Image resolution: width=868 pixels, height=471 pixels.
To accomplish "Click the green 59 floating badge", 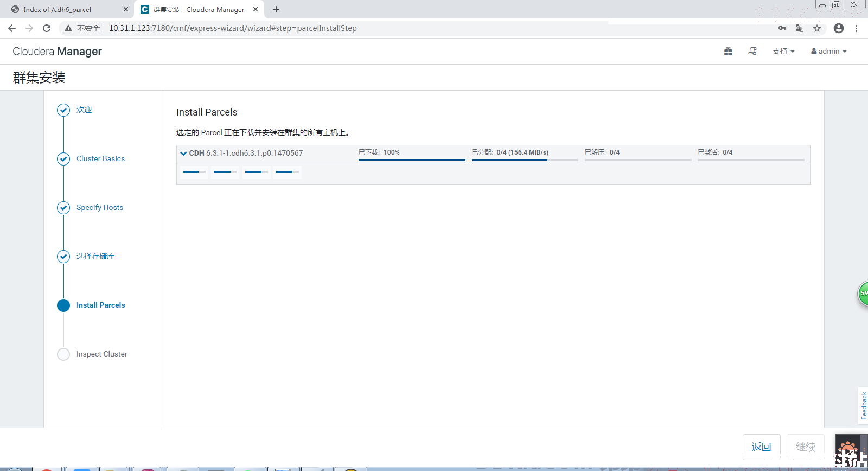I will point(863,293).
